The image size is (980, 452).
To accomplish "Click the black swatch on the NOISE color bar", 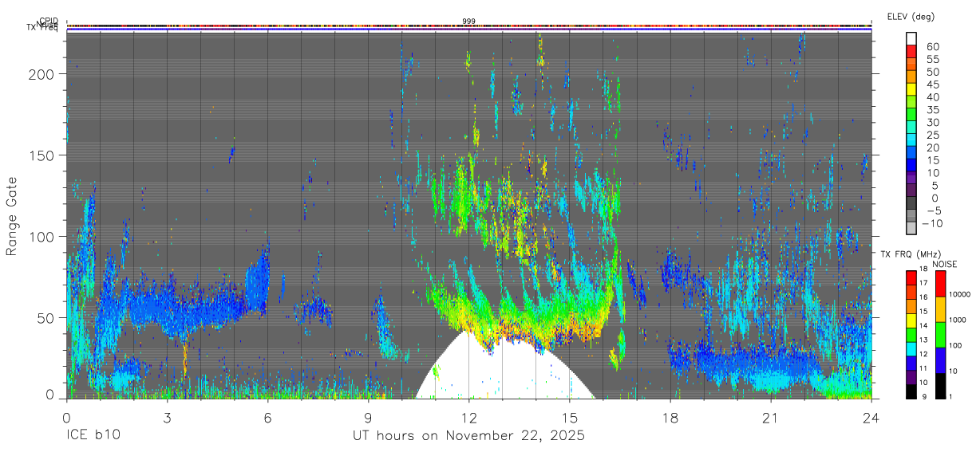I will point(941,386).
